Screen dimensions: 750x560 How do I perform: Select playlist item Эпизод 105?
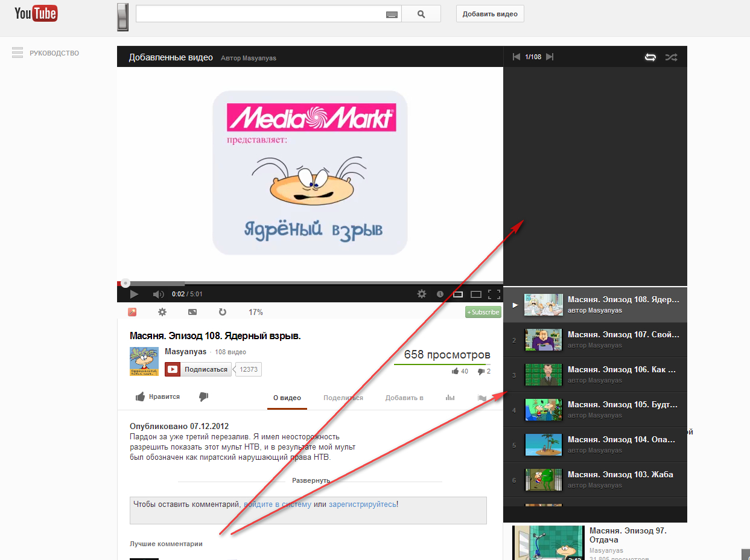coord(595,410)
